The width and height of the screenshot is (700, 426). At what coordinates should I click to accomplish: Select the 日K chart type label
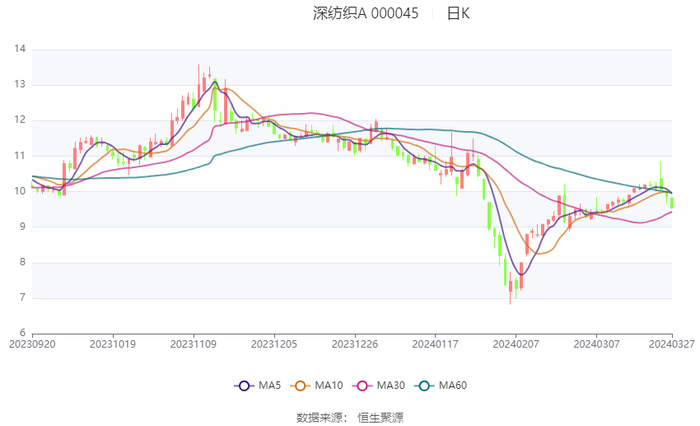pyautogui.click(x=458, y=14)
